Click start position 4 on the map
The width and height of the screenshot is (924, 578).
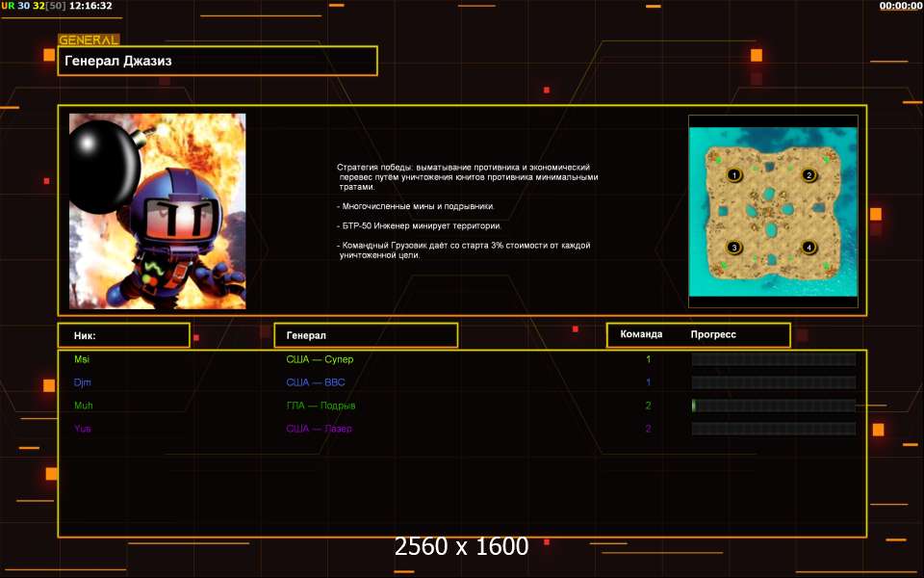[x=808, y=248]
